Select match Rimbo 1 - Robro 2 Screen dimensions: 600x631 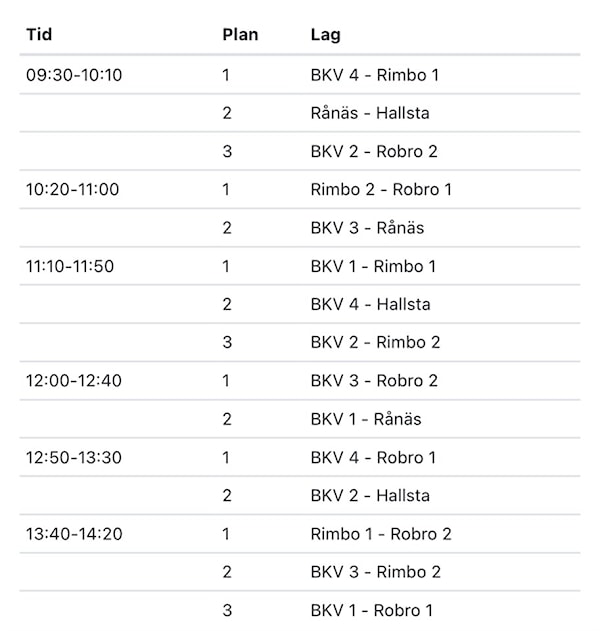[381, 534]
